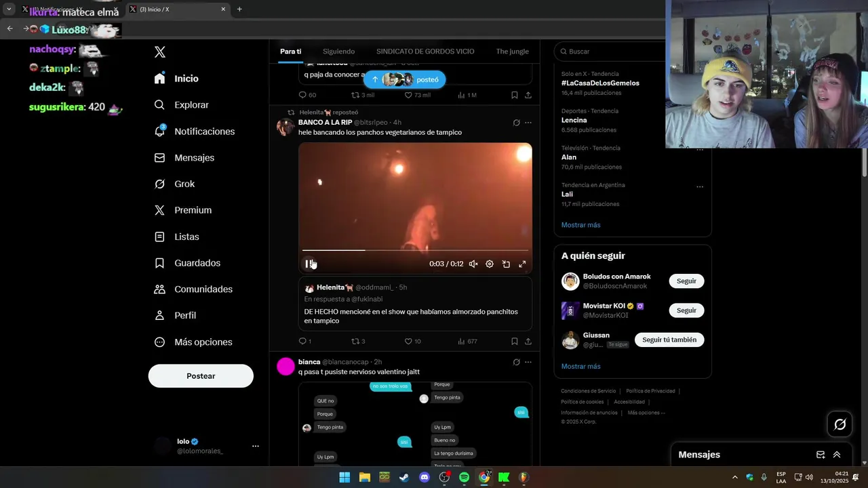Open Premium in the sidebar
868x488 pixels.
[182, 210]
